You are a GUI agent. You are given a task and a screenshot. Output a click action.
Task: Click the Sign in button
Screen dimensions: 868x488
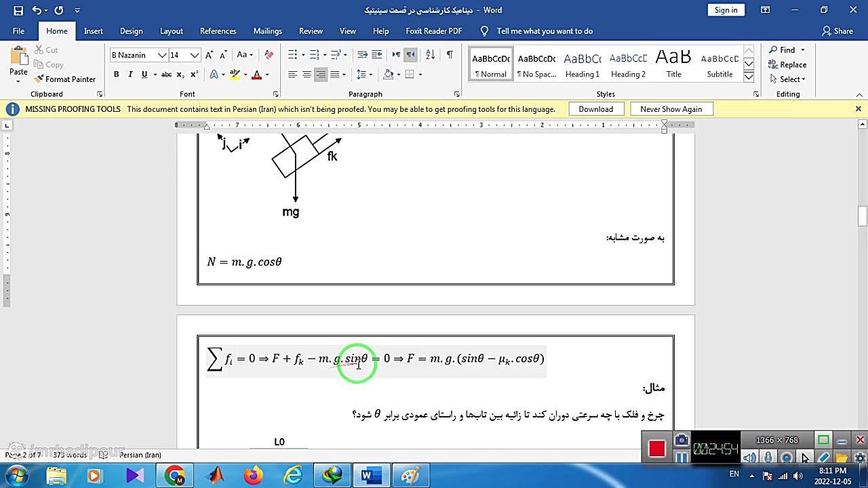pyautogui.click(x=726, y=10)
